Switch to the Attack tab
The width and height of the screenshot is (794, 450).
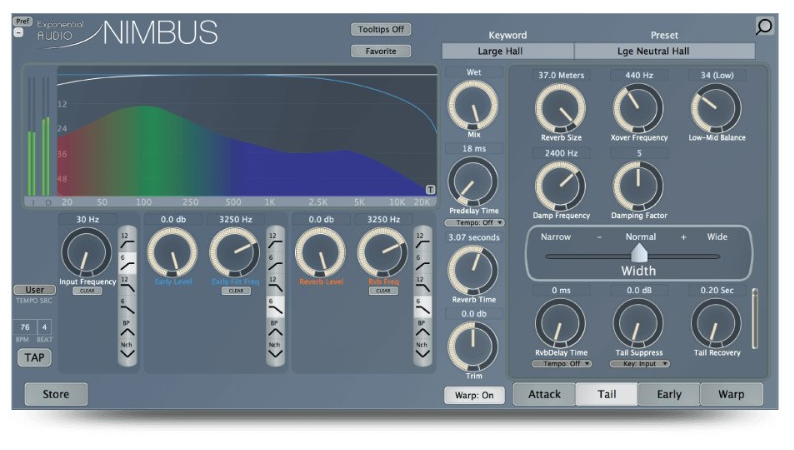(x=544, y=394)
